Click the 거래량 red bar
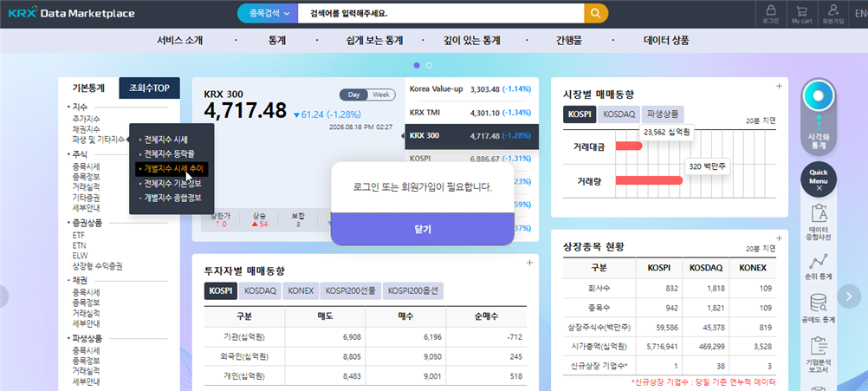Image resolution: width=868 pixels, height=391 pixels. click(x=649, y=180)
